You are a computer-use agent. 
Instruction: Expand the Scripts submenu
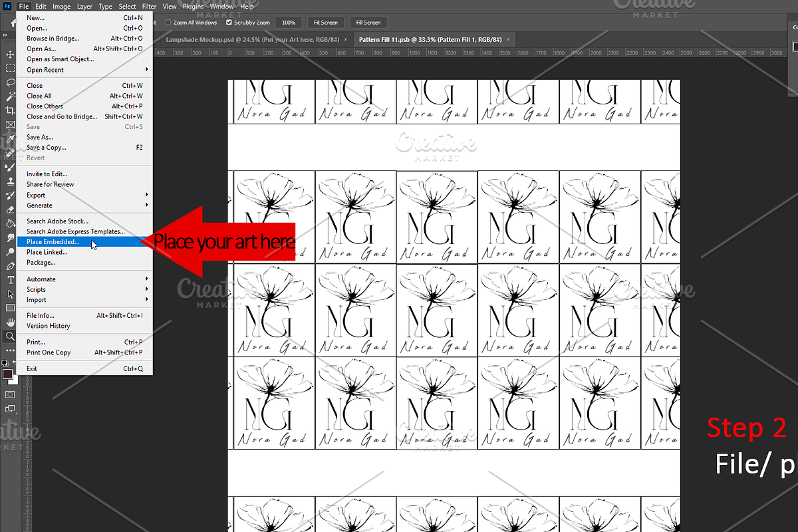click(x=84, y=290)
